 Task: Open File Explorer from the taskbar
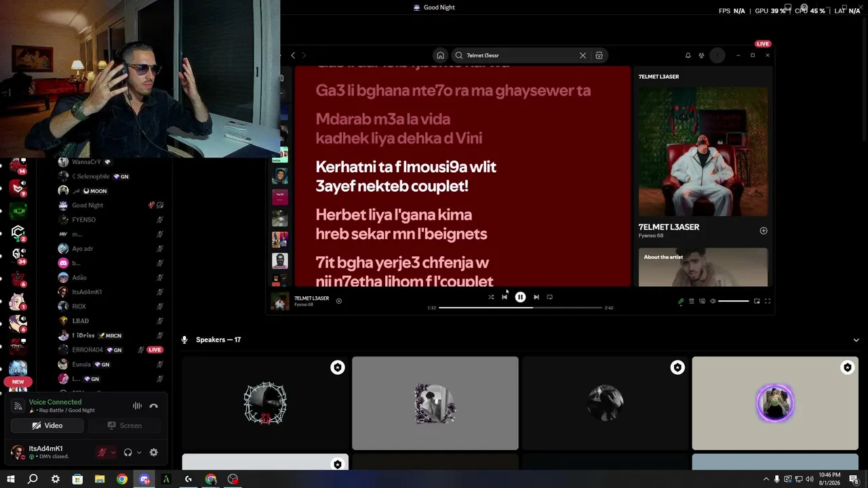coord(100,479)
